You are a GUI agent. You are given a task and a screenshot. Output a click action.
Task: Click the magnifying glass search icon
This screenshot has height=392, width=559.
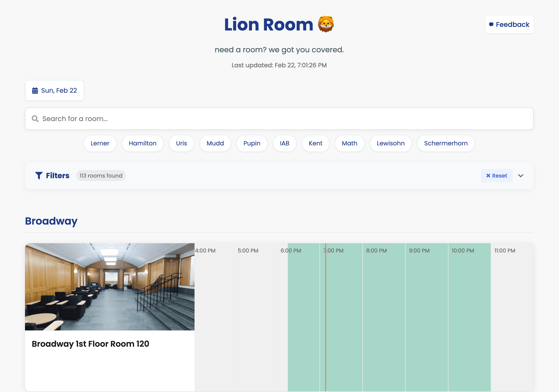[x=35, y=119]
